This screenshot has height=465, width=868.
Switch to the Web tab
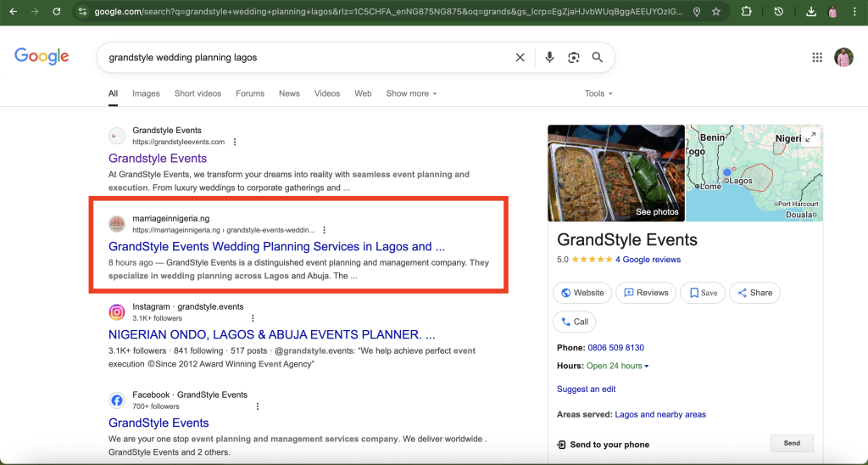point(363,93)
